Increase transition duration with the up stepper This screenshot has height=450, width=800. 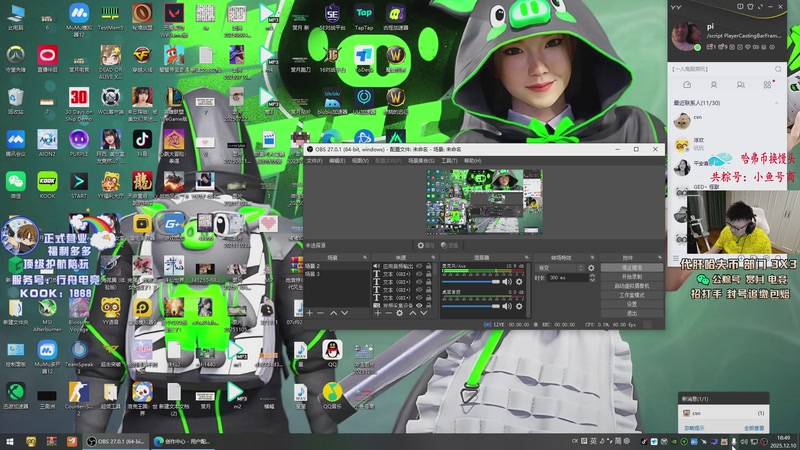tap(592, 276)
